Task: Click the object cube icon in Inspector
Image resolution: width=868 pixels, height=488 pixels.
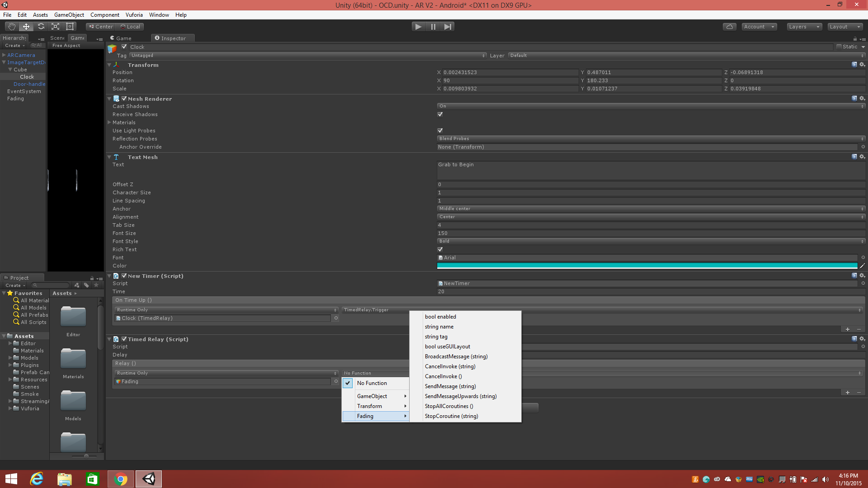Action: coord(112,49)
